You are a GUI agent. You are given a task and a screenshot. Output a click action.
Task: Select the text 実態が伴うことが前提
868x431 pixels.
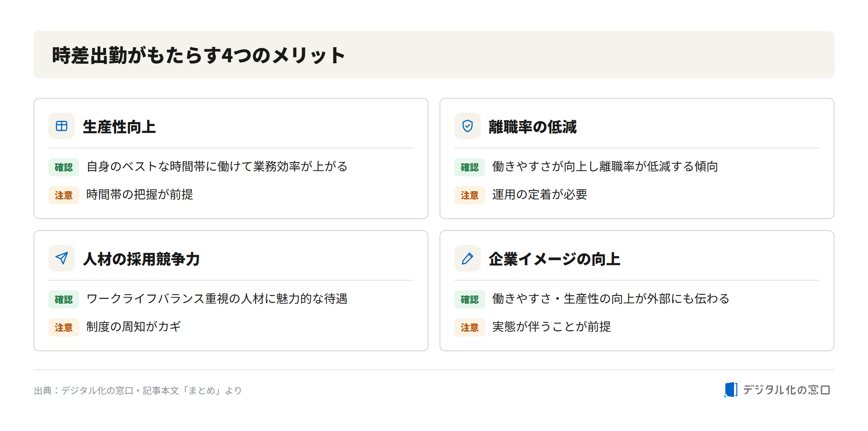pos(552,327)
